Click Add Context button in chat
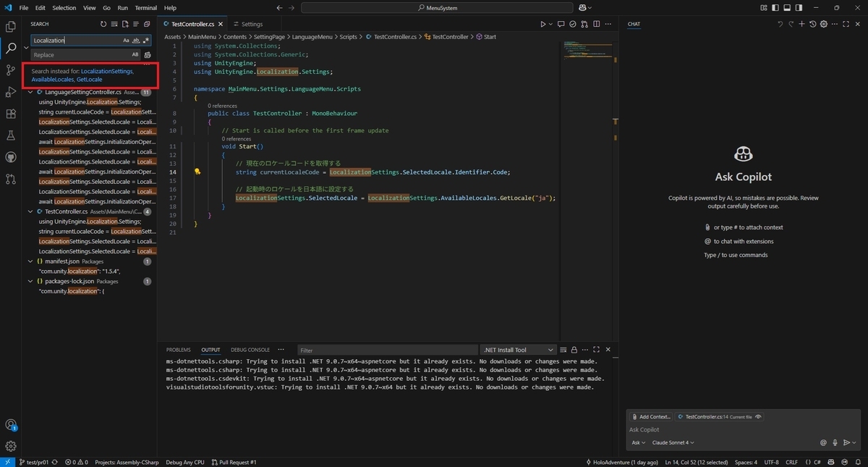The width and height of the screenshot is (868, 467). pos(651,417)
